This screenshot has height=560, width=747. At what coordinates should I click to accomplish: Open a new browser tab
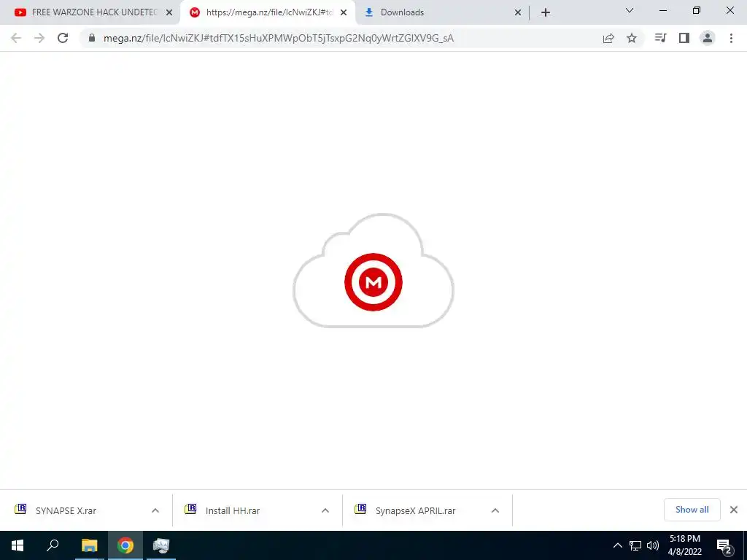(x=546, y=12)
